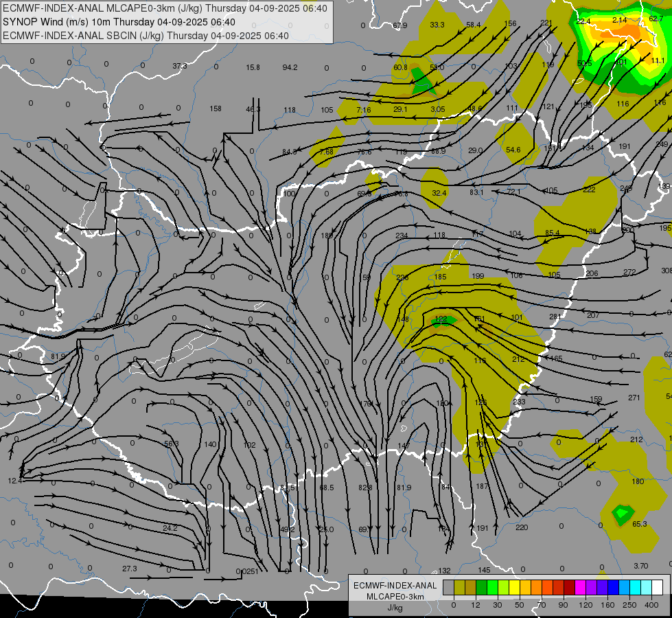672x618 pixels.
Task: Click the map value 67.9
Action: pos(400,25)
